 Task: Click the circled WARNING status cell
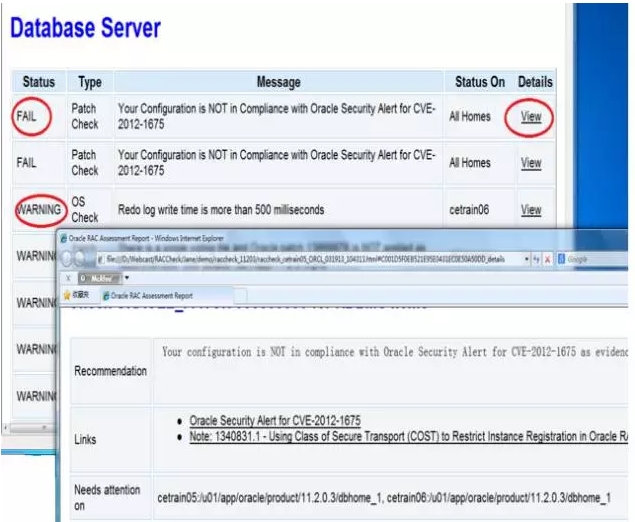pyautogui.click(x=39, y=210)
